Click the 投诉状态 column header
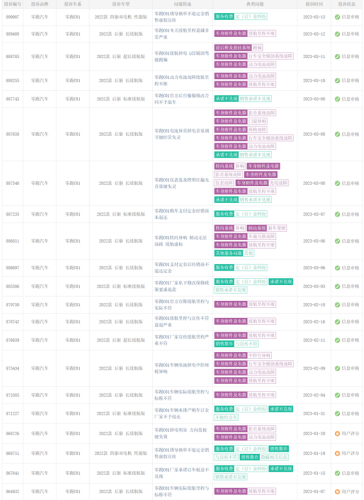Viewport: 364px width, 500px height. click(x=347, y=4)
